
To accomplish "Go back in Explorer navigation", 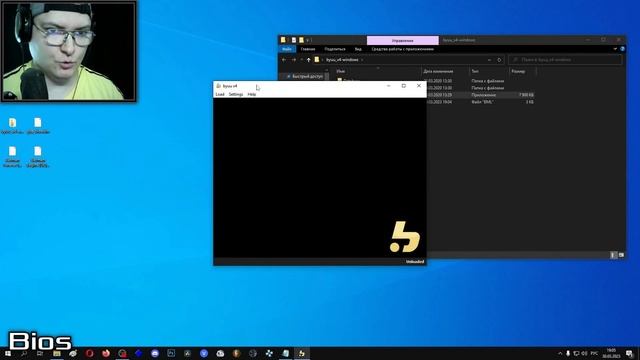I will tap(284, 60).
